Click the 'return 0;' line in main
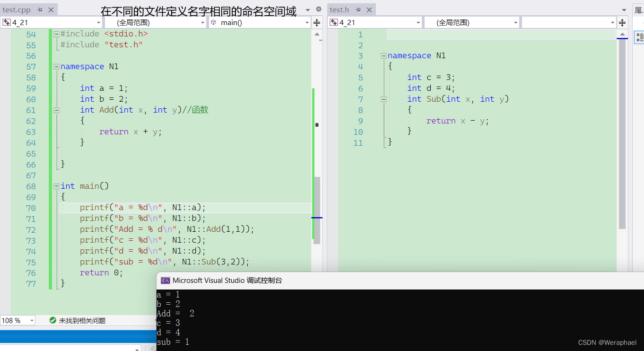Screen dimensions: 644x351 click(101, 273)
